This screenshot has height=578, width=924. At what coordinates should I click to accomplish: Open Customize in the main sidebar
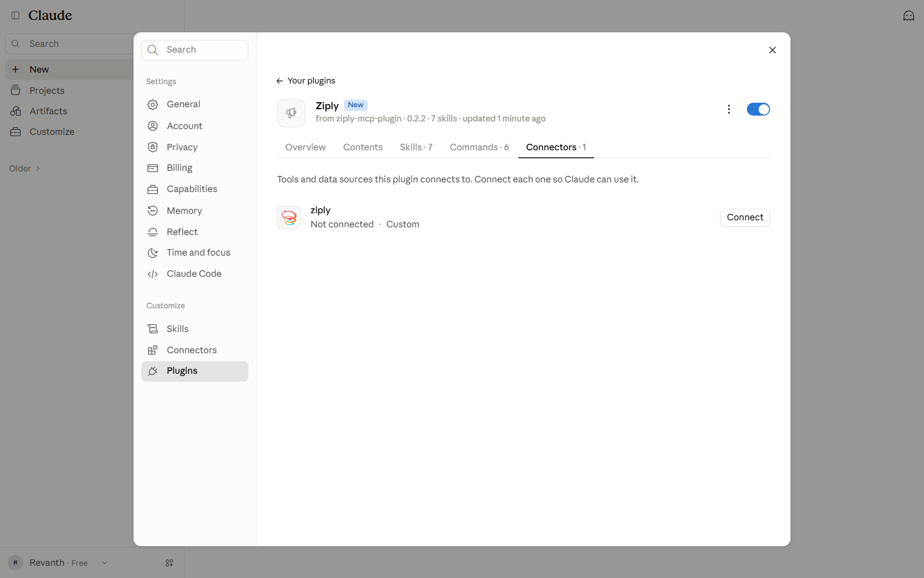[x=69, y=132]
